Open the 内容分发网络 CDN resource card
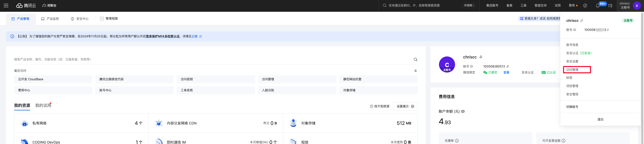Viewport: 644px width, 144px height. pos(216,123)
